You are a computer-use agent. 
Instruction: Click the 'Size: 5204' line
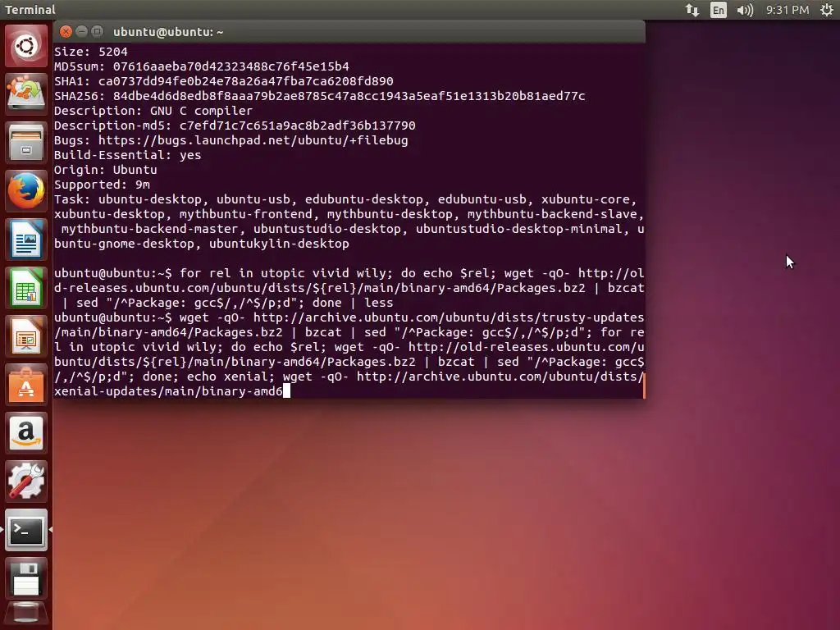point(90,52)
